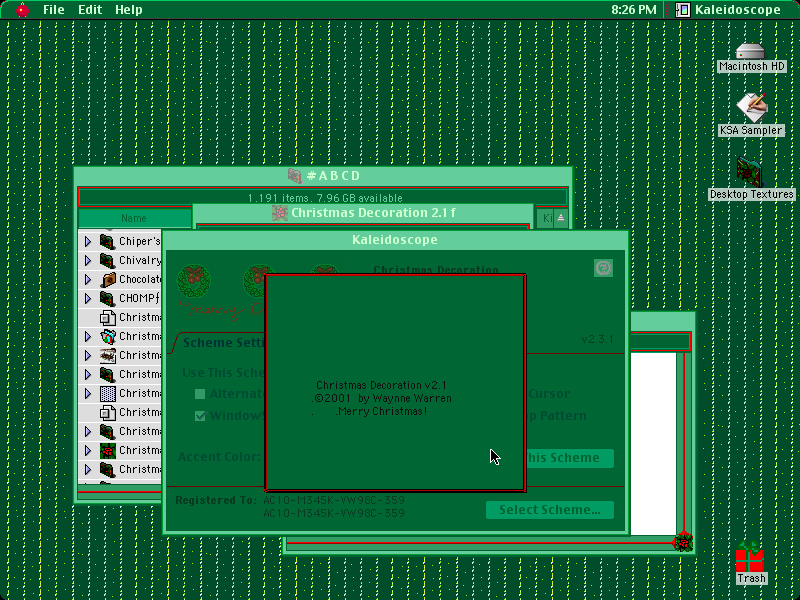Expand the Chocolate folder disclosure triangle

tap(88, 280)
